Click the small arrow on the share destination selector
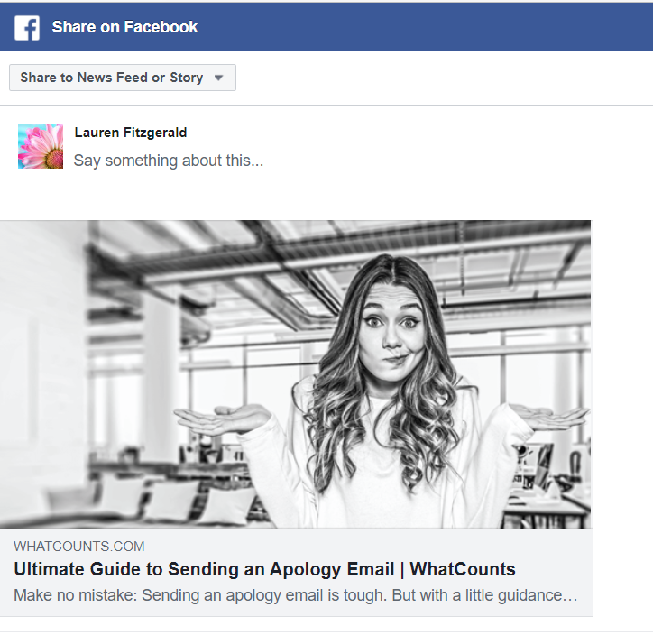 pos(218,78)
